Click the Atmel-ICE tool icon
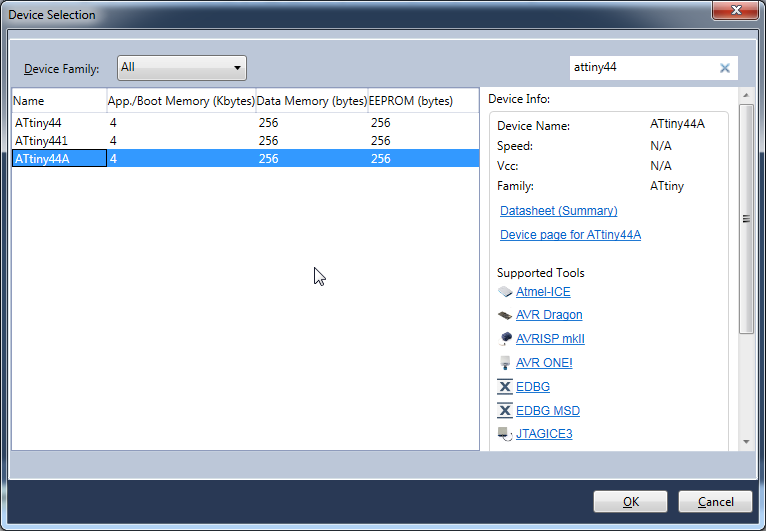This screenshot has width=766, height=531. pyautogui.click(x=505, y=292)
